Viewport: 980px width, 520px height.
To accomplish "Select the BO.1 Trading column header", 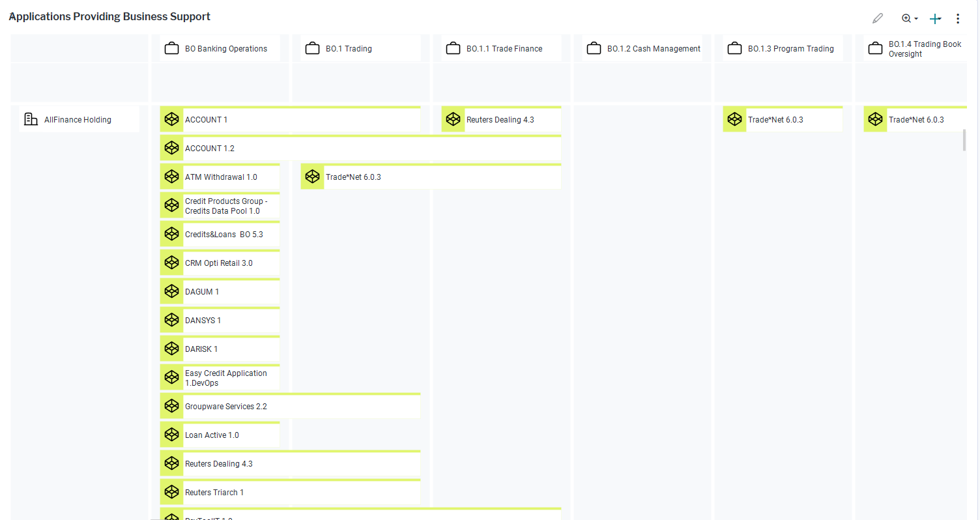I will [349, 49].
